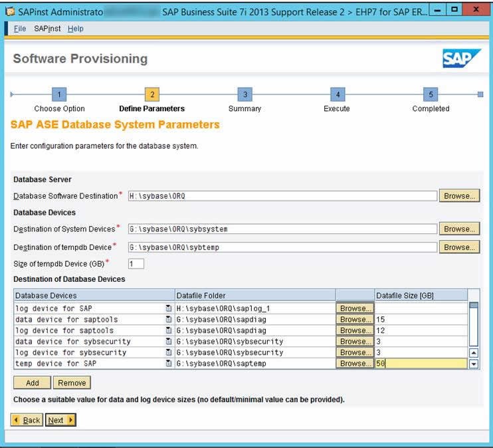Click folder cell H:\sybase\ORQ\saplog_1
The image size is (493, 448).
[x=255, y=308]
